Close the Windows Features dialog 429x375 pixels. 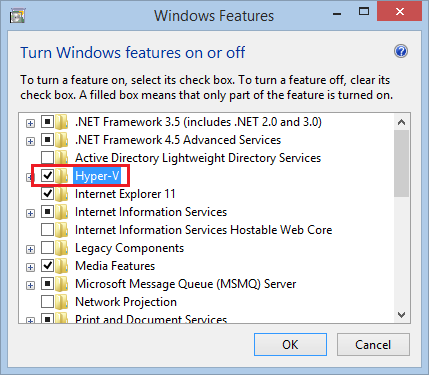pyautogui.click(x=399, y=12)
